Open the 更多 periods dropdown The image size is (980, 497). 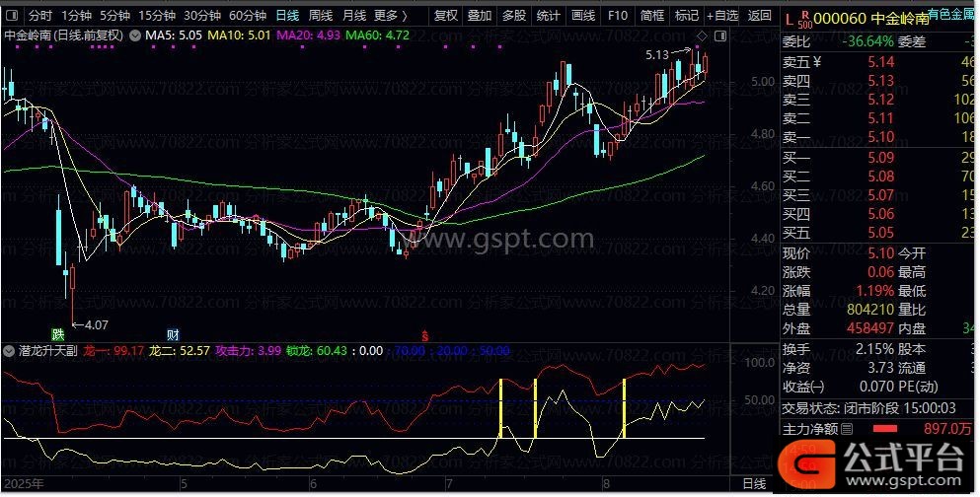coord(391,16)
